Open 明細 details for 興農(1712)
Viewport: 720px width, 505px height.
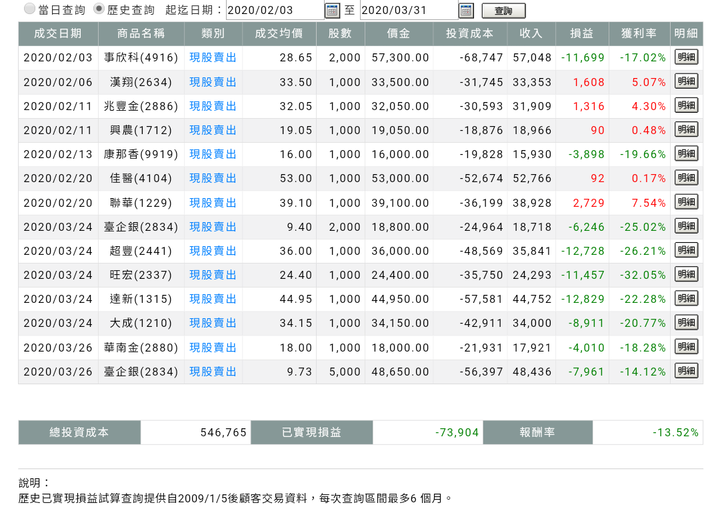coord(686,129)
